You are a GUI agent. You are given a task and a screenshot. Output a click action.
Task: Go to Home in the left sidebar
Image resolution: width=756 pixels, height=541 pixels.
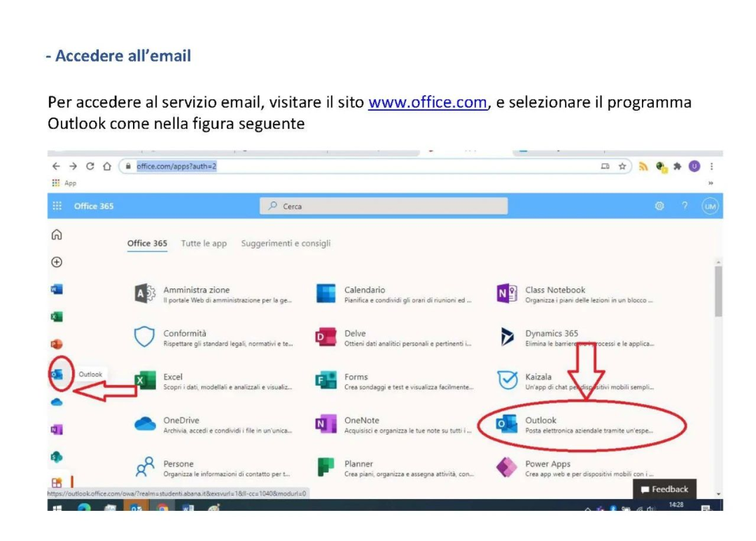pyautogui.click(x=57, y=235)
